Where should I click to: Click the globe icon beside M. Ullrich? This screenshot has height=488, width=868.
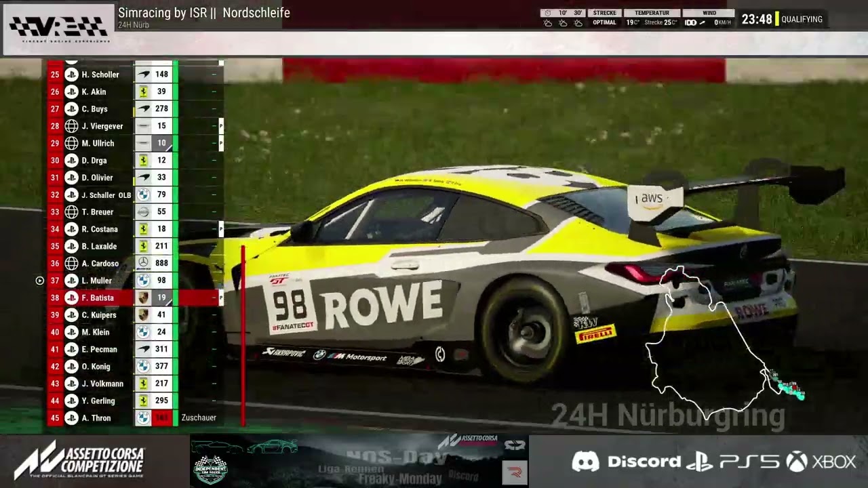(x=71, y=143)
